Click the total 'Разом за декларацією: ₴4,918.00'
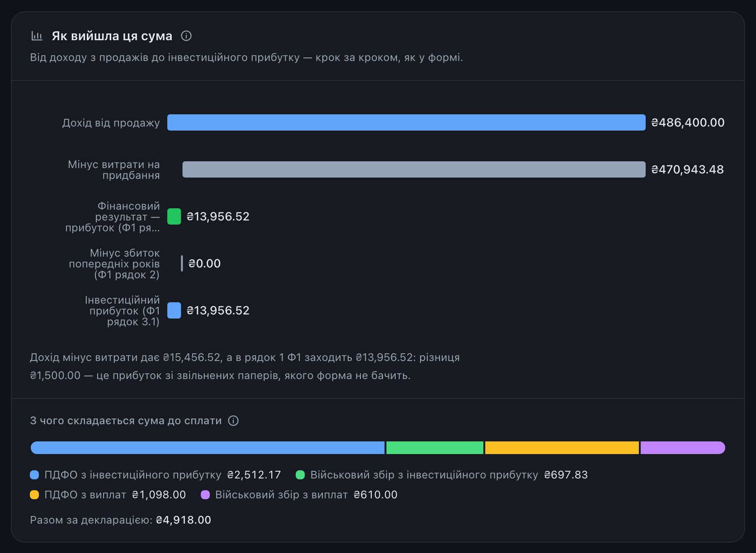 pyautogui.click(x=121, y=520)
